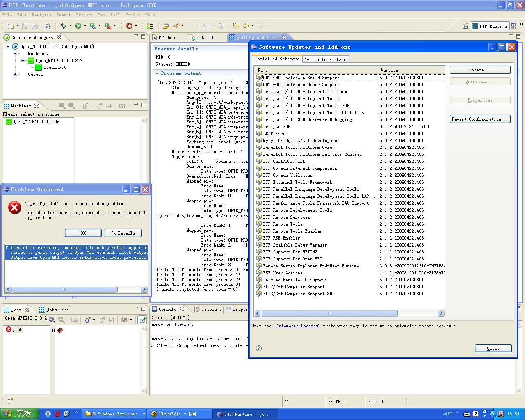Open the MPIHW.c editor tab
The width and height of the screenshot is (525, 420).
[168, 37]
